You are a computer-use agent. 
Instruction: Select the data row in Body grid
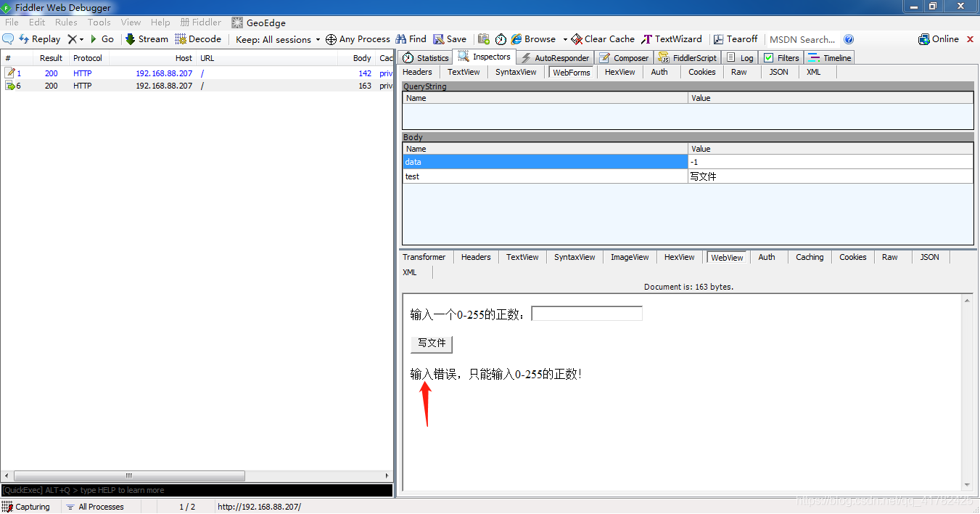688,162
